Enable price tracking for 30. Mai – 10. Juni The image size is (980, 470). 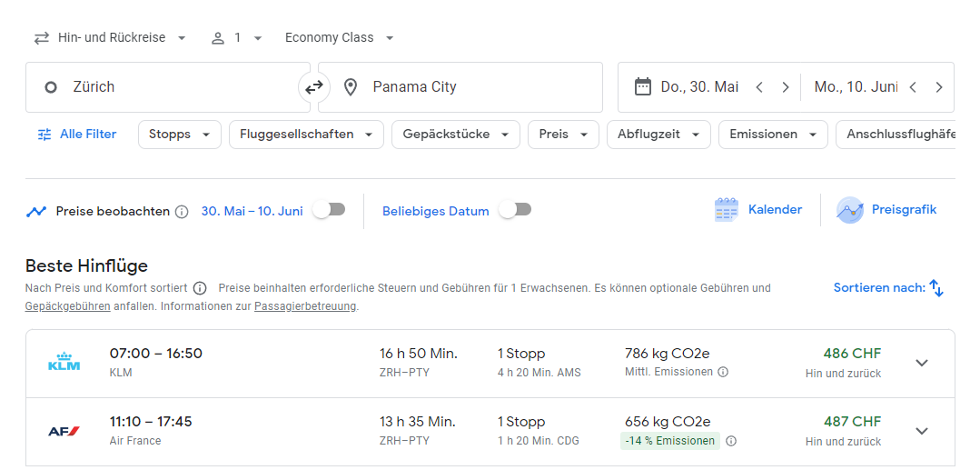(x=329, y=210)
